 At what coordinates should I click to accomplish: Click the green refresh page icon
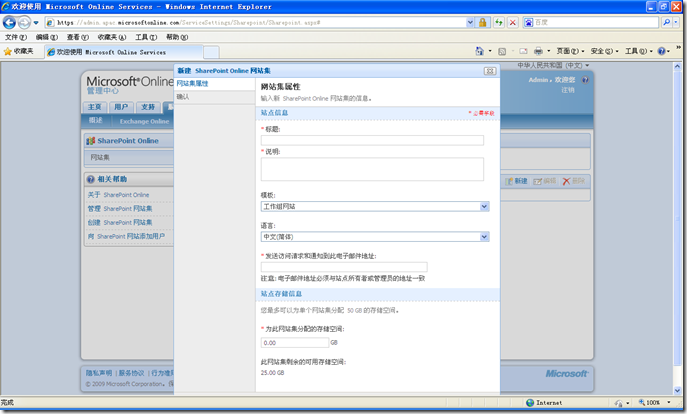499,22
